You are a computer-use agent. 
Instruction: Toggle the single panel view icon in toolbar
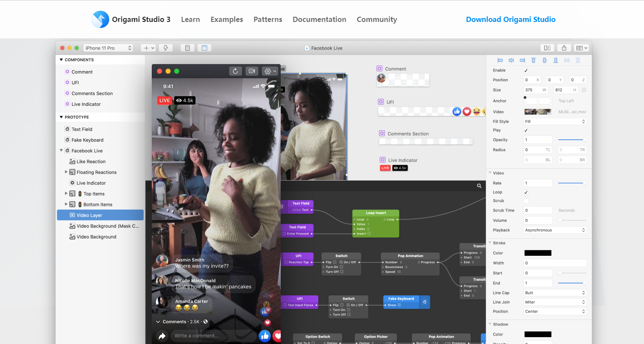187,48
